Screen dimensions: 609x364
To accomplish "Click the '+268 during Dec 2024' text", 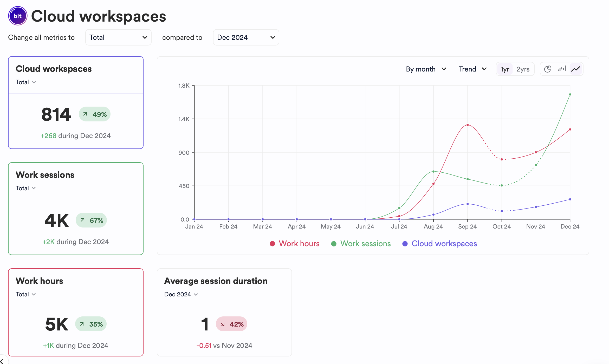I will [x=76, y=136].
